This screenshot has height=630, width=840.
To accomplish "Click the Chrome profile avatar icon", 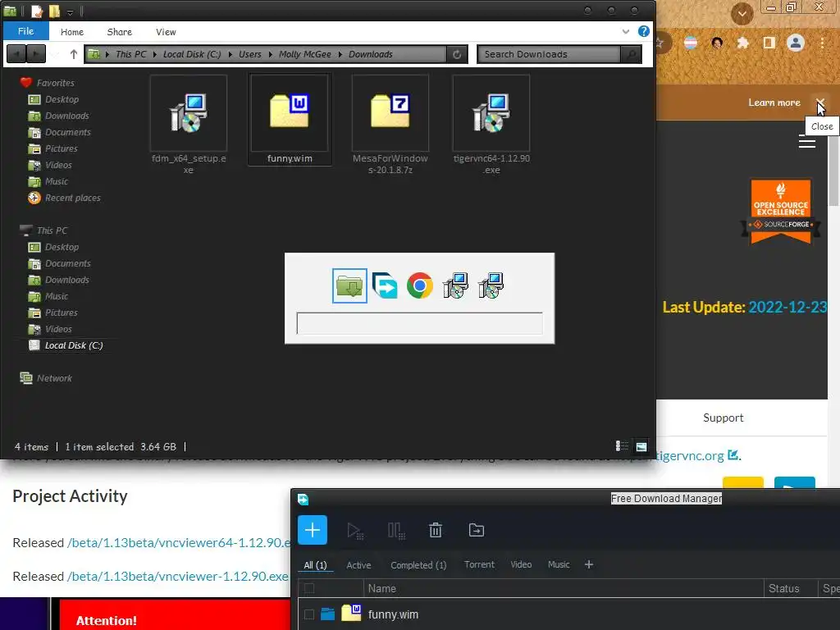I will click(796, 43).
